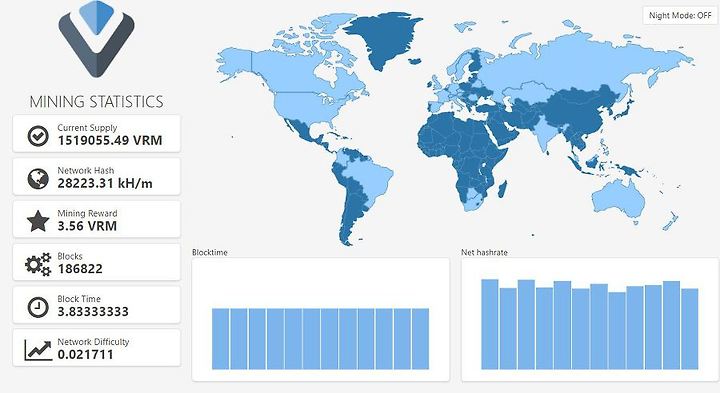The image size is (720, 393).
Task: Click the first bar in Net hashrate chart
Action: (x=489, y=324)
